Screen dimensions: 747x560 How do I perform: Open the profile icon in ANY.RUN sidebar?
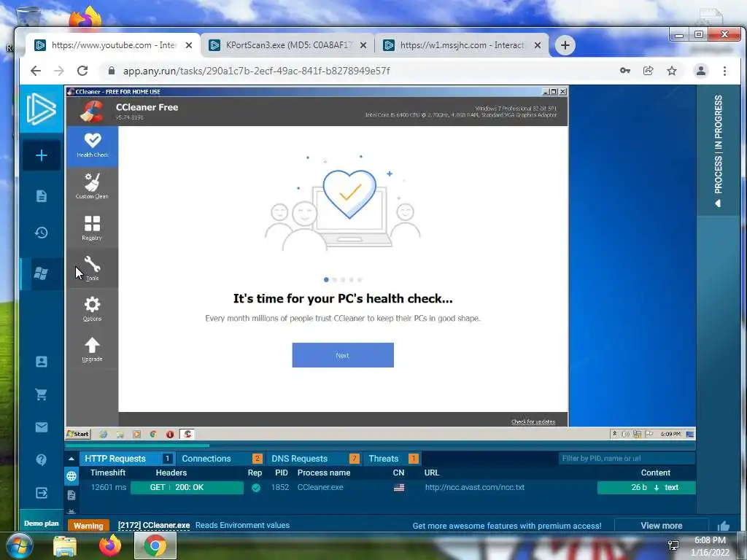point(42,362)
